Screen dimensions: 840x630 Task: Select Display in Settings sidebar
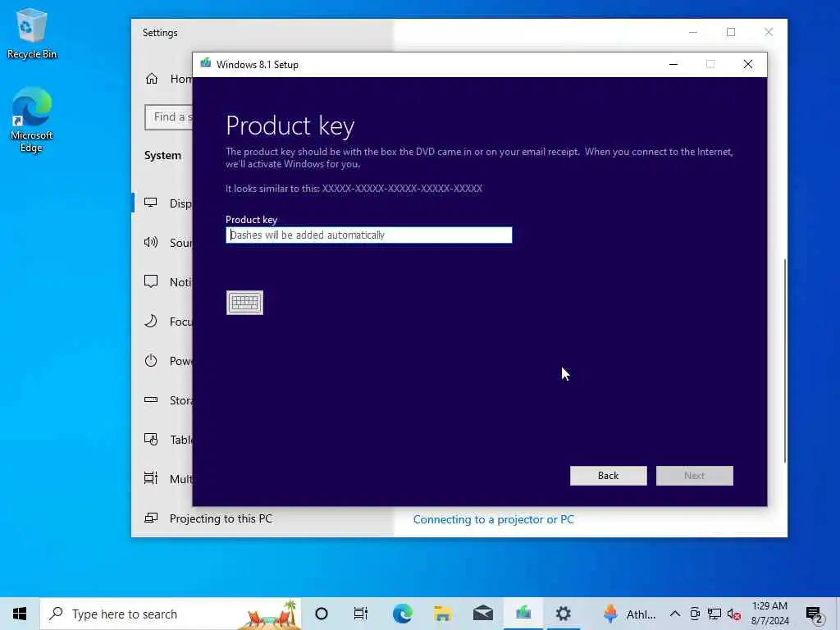163,203
